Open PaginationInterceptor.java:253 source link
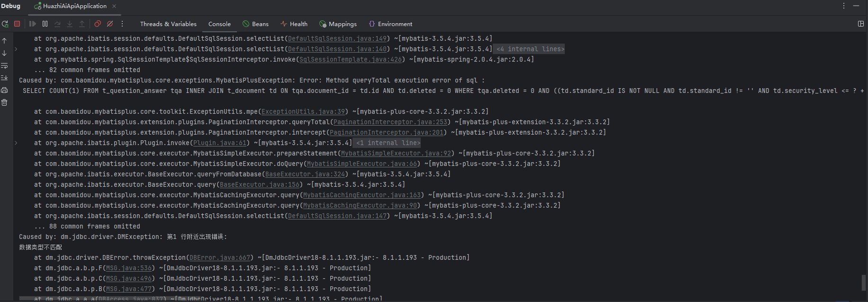The height and width of the screenshot is (302, 868). click(x=390, y=122)
